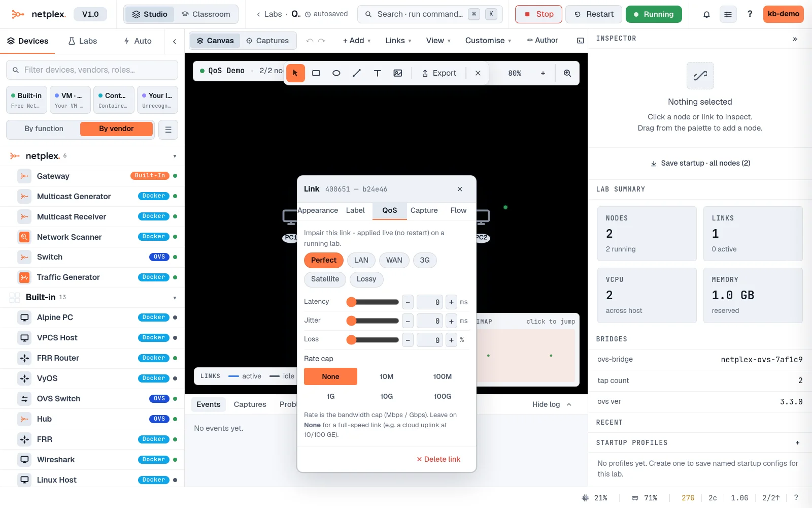Stop the running lab
The image size is (812, 508).
coord(538,14)
